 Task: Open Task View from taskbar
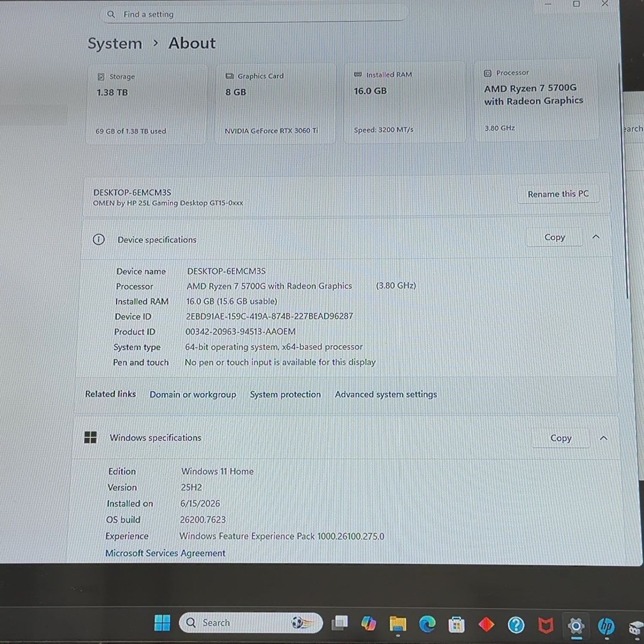340,623
